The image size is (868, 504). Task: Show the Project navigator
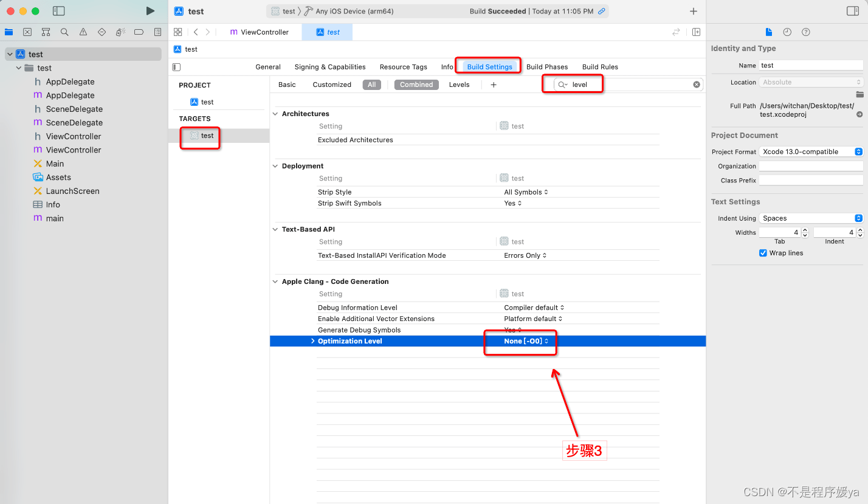tap(9, 32)
